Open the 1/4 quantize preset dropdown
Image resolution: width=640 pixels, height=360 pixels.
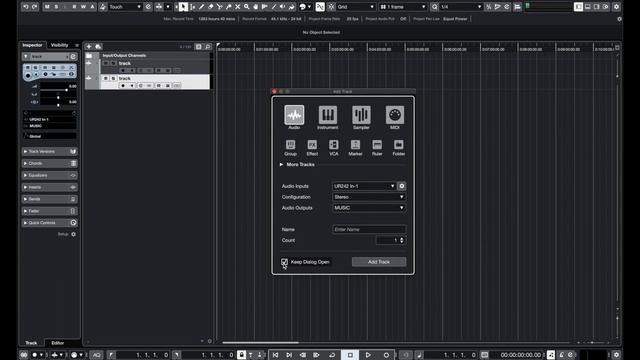tap(461, 7)
